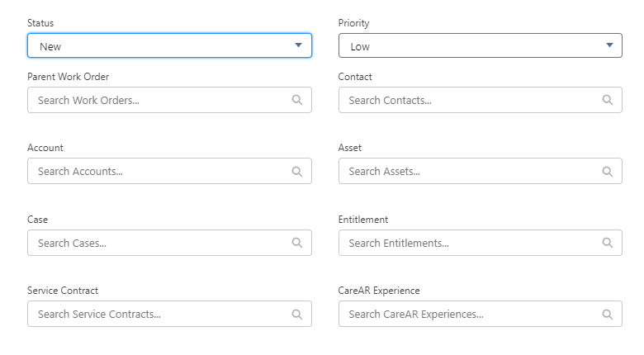Viewport: 644px width, 355px height.
Task: Click the magnifier icon in Asset field
Action: click(x=608, y=172)
